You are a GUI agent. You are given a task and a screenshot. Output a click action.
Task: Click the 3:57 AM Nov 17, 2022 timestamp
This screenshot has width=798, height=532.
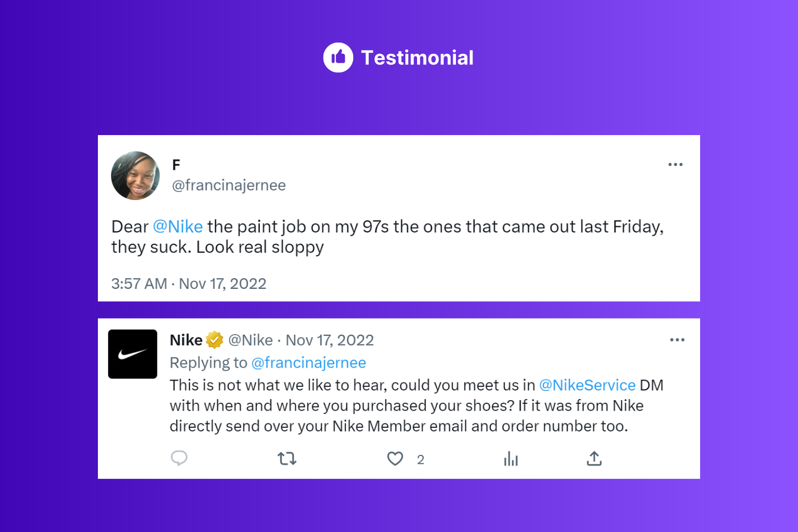(x=189, y=284)
